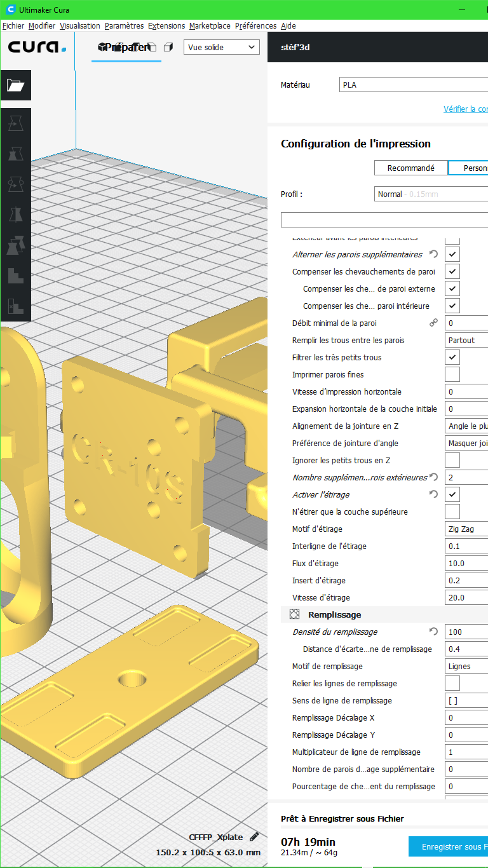Reset Activer l'étirage setting
The width and height of the screenshot is (488, 868).
click(x=433, y=494)
